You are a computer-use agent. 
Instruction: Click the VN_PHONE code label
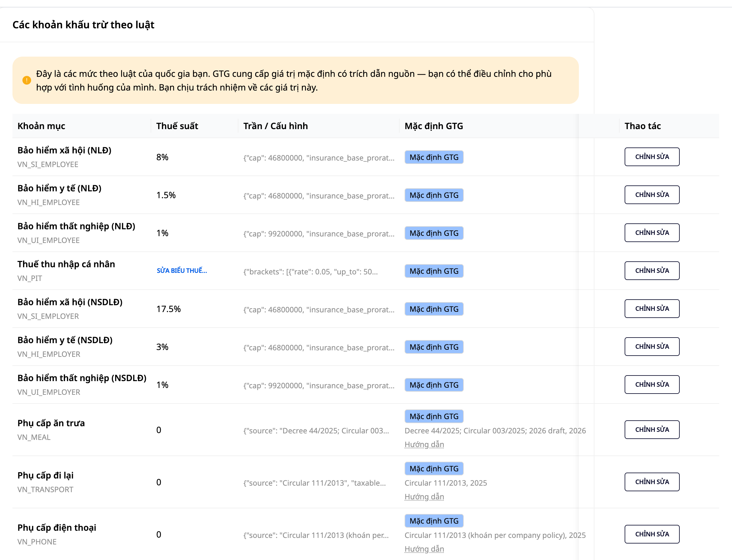pyautogui.click(x=37, y=542)
